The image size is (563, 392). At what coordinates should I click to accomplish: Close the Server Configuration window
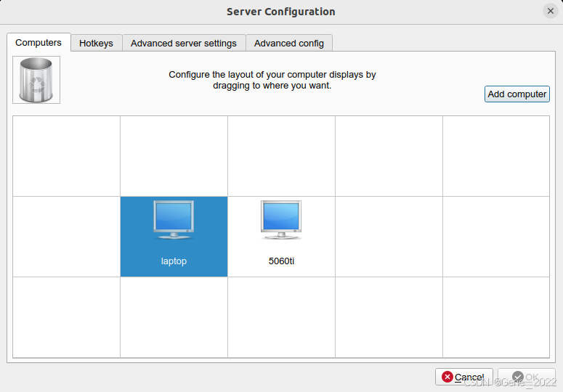pyautogui.click(x=551, y=11)
